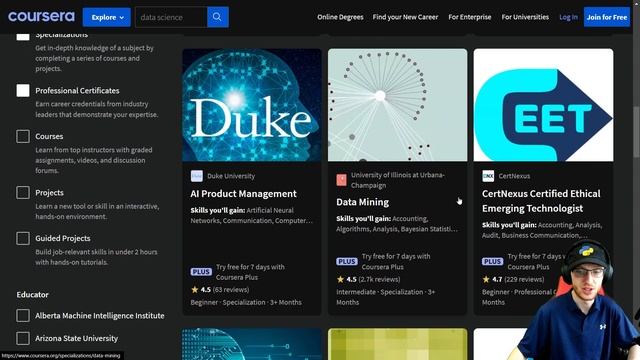This screenshot has height=360, width=640.
Task: Click the Duke University provider name
Action: point(231,176)
